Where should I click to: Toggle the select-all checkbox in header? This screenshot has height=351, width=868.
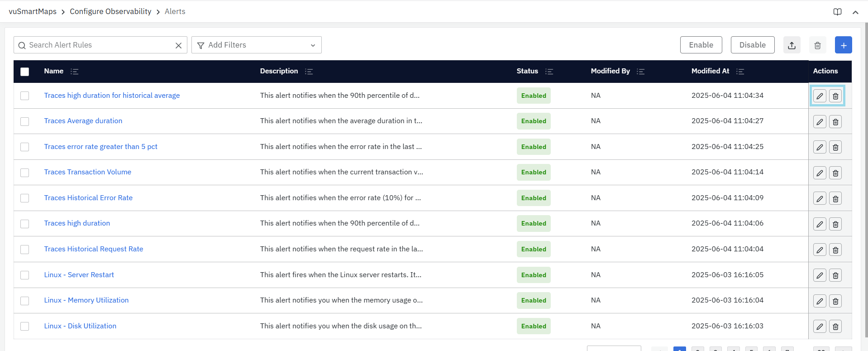25,72
